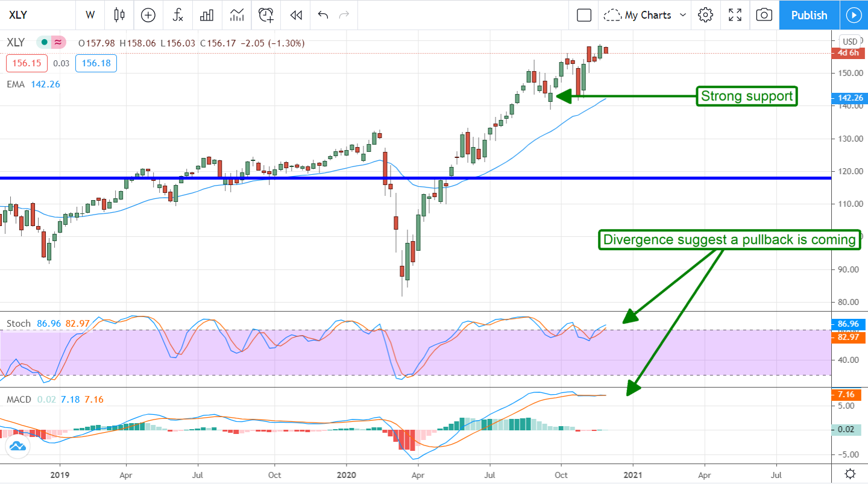
Task: Click the 2019 label on the time axis
Action: pyautogui.click(x=60, y=474)
